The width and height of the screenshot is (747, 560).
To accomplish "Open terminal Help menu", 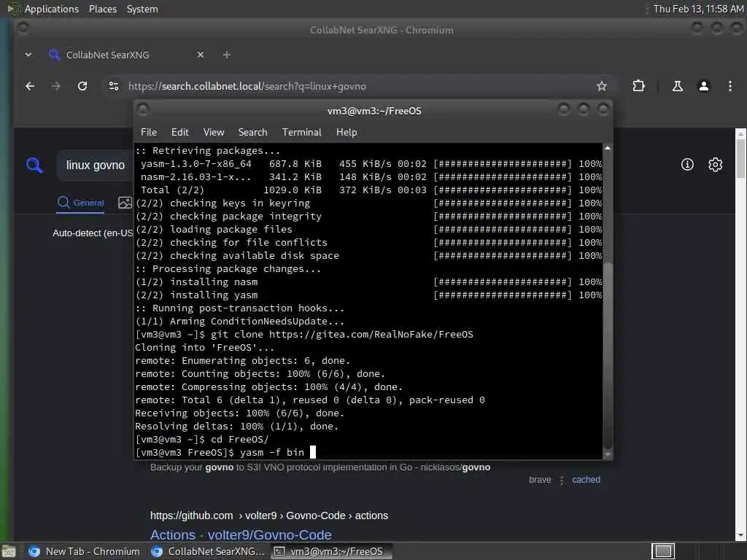I will (347, 133).
